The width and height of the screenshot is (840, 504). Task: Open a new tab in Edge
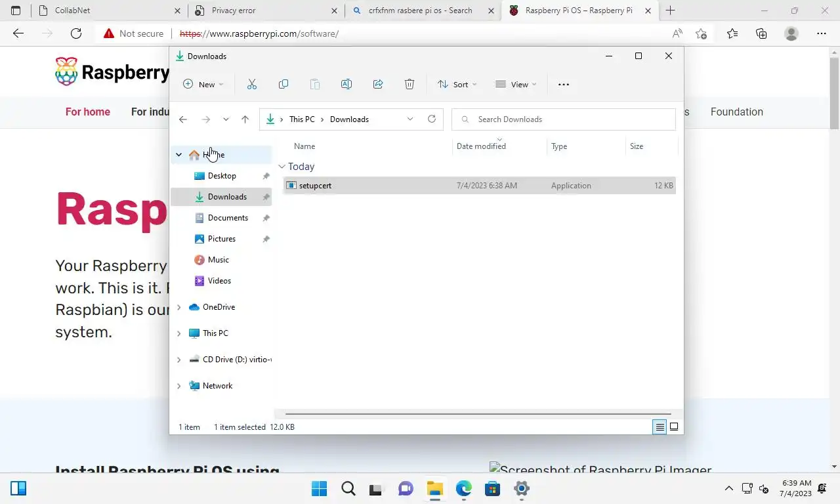[670, 10]
